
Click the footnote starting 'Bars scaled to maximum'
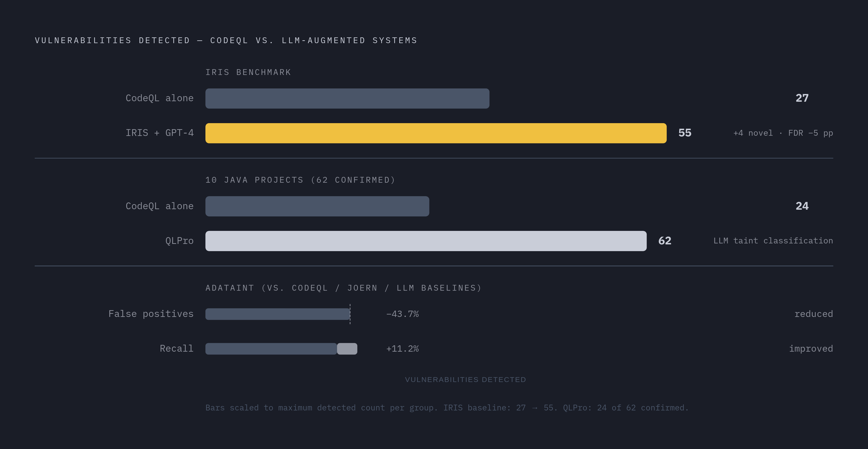click(x=447, y=408)
